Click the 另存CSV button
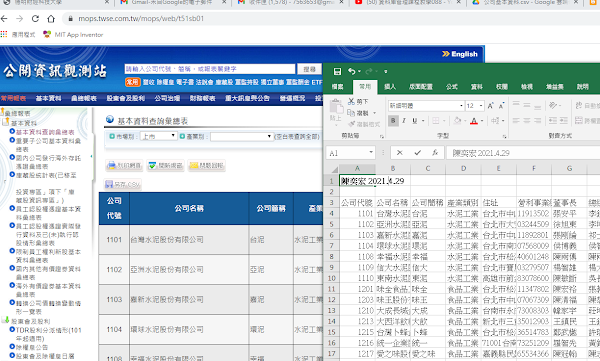Image resolution: width=600 pixels, height=361 pixels. tap(123, 184)
